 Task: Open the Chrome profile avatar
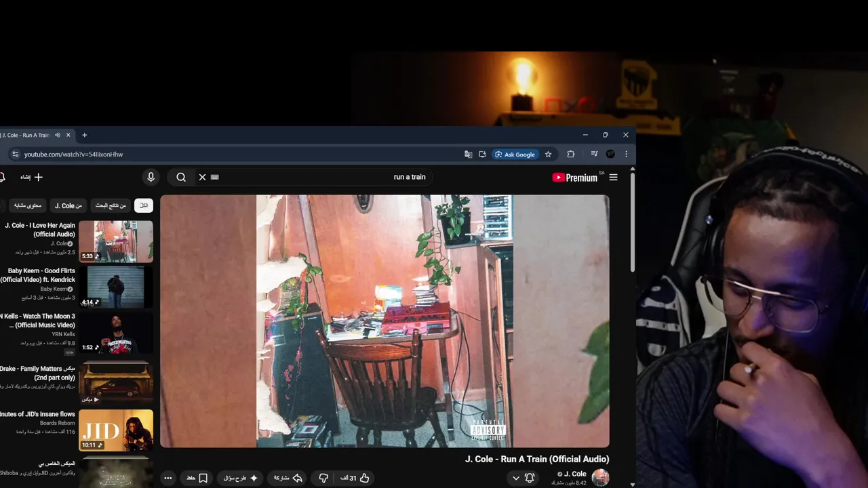610,155
